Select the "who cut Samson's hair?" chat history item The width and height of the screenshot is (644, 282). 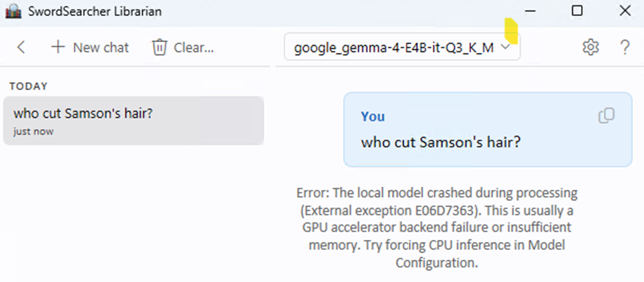[x=133, y=120]
